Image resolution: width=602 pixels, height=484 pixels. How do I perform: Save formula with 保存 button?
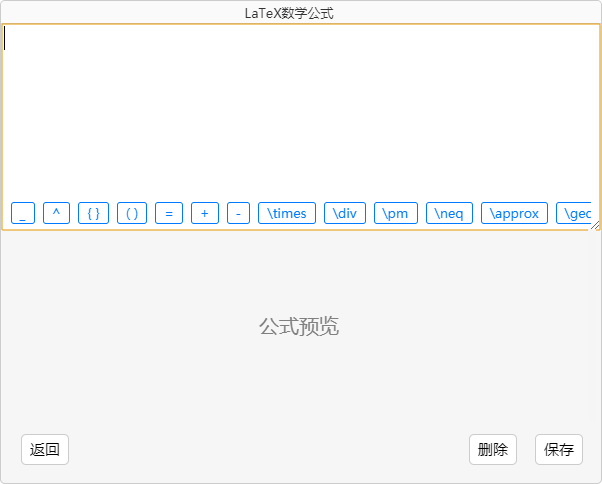pos(559,449)
